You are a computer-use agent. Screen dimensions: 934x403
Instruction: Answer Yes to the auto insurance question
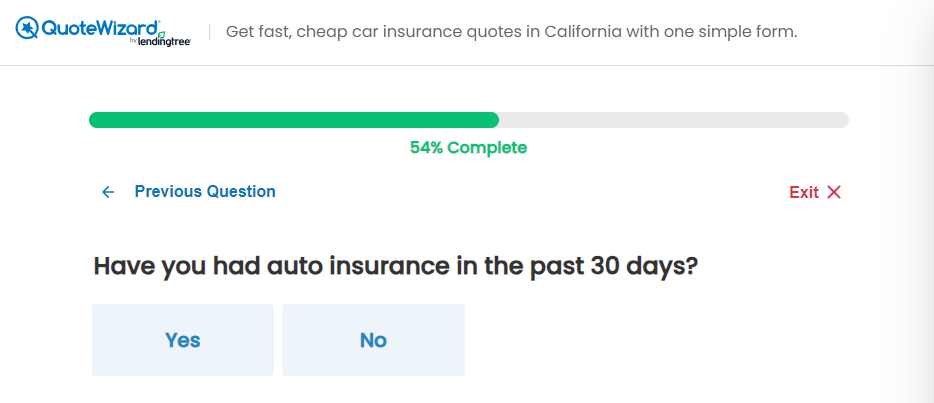click(x=183, y=340)
